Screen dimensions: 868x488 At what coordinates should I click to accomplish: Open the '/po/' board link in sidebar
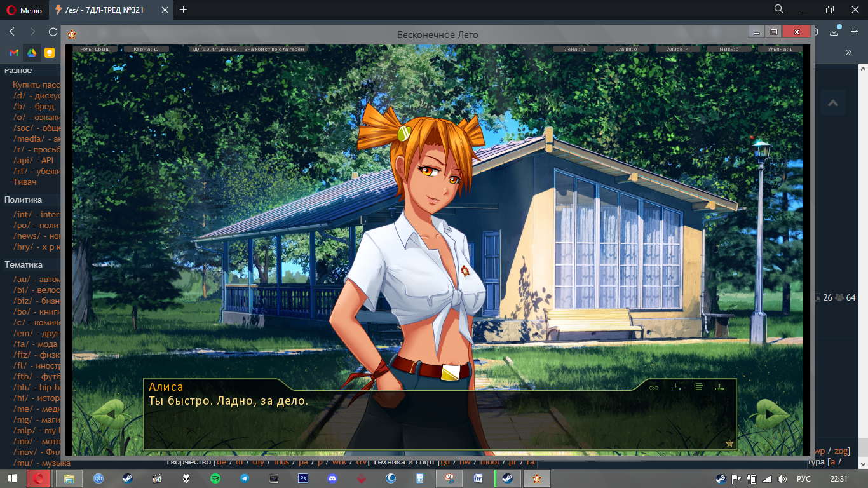click(37, 226)
